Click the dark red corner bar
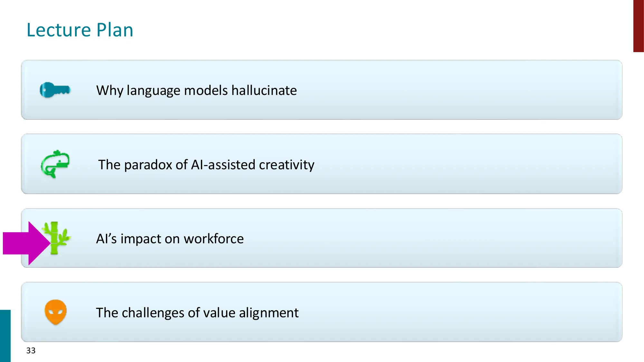Viewport: 644px width, 362px height. [638, 26]
